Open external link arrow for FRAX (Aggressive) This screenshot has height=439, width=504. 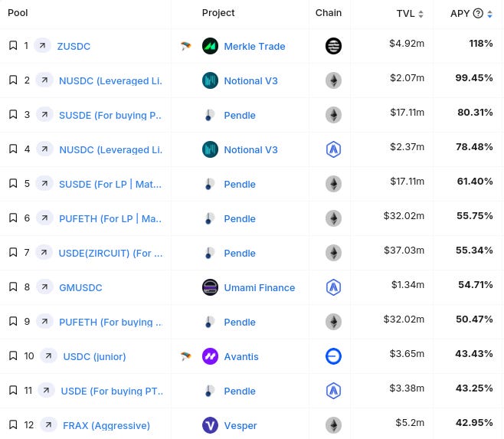(x=48, y=424)
